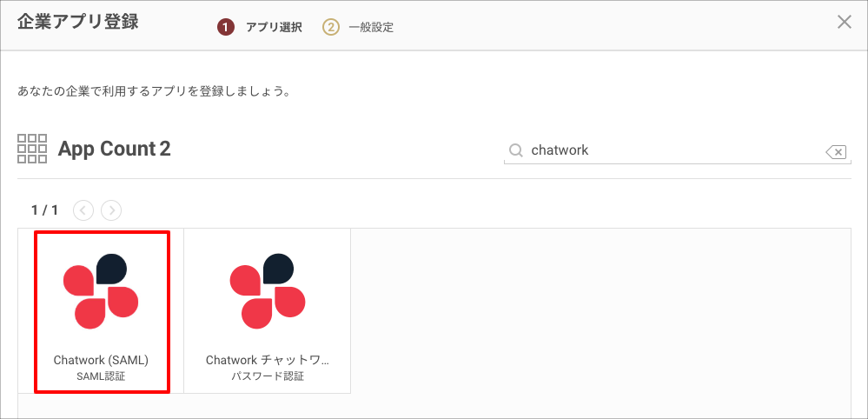Select the Chatwork (SAML) app logo
This screenshot has width=868, height=419.
pos(101,290)
